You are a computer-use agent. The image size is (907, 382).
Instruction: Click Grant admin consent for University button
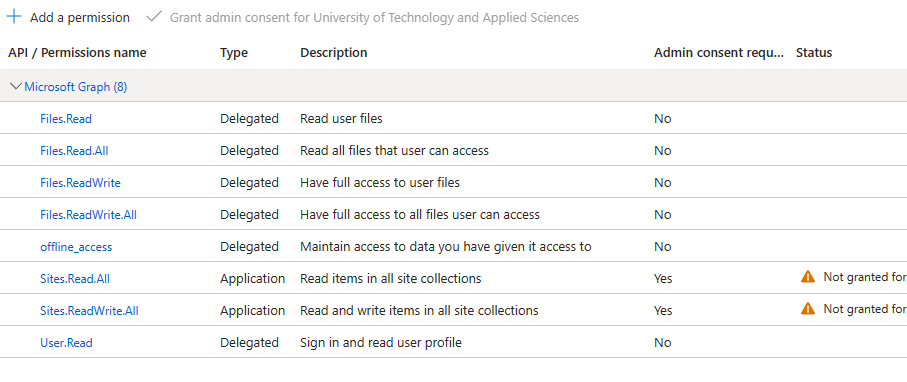pos(363,17)
